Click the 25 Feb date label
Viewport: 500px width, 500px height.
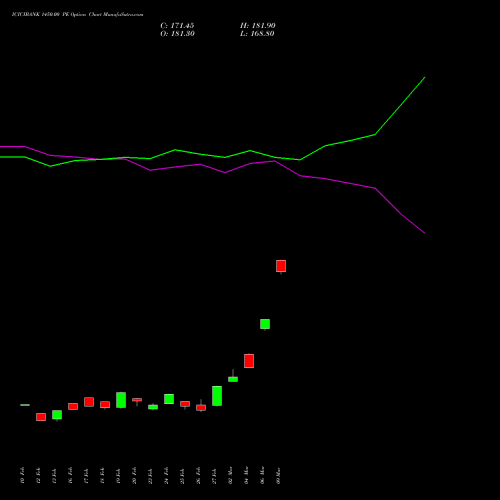click(182, 475)
